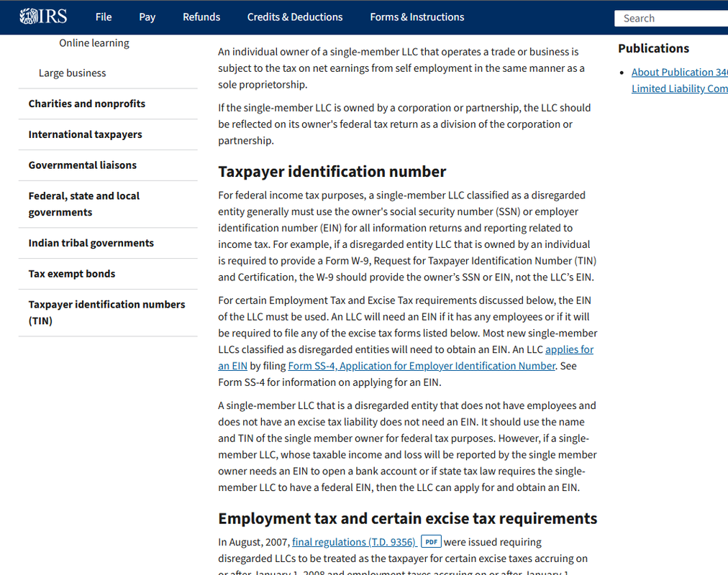Focus the Search input field
Screen dimensions: 728x575
671,18
